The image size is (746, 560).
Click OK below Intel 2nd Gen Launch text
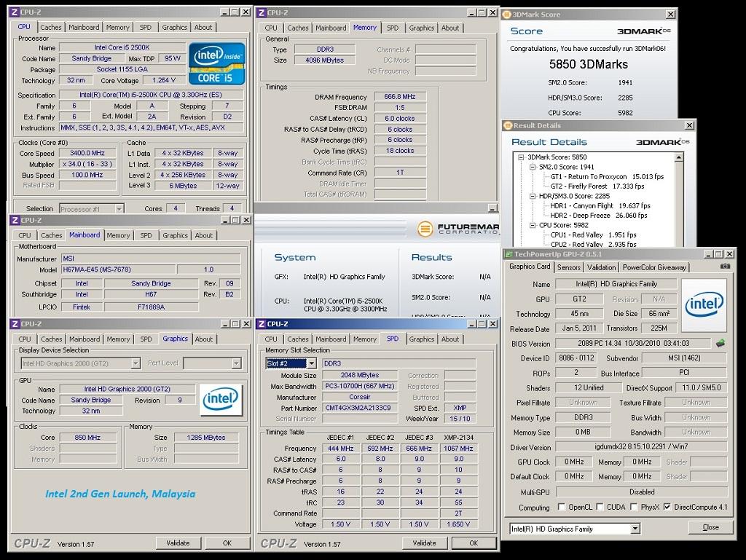point(227,543)
